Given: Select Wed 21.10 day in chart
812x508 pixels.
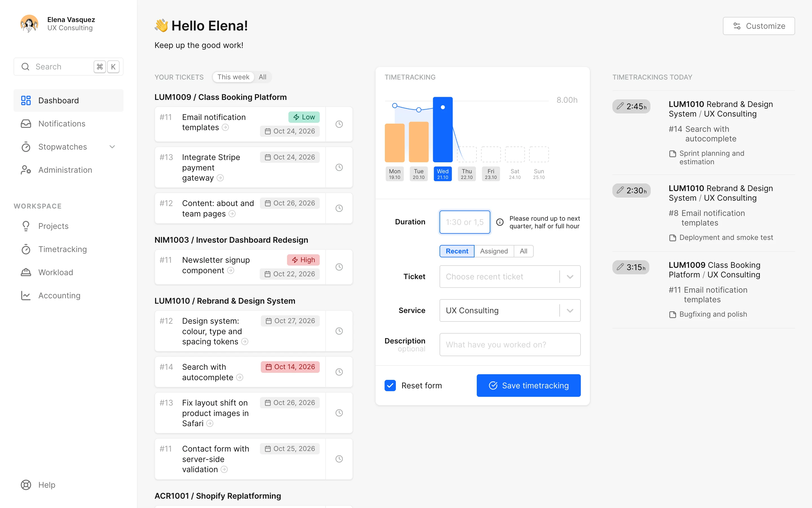Looking at the screenshot, I should (443, 174).
